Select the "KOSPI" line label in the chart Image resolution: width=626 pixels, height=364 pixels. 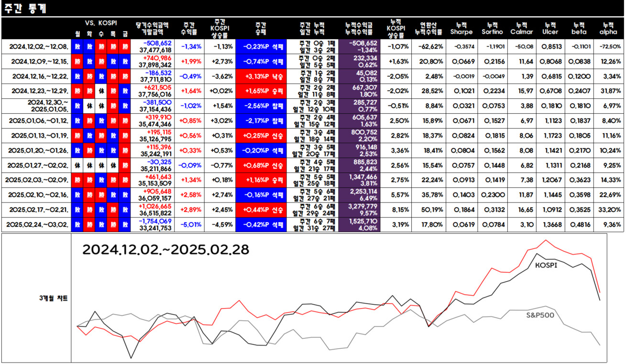point(546,265)
